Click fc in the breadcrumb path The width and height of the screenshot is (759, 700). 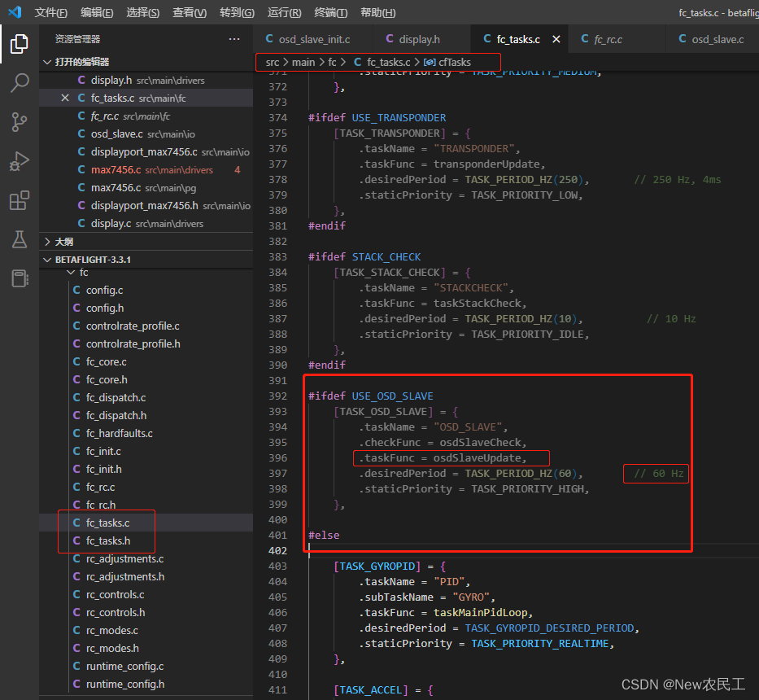[332, 62]
